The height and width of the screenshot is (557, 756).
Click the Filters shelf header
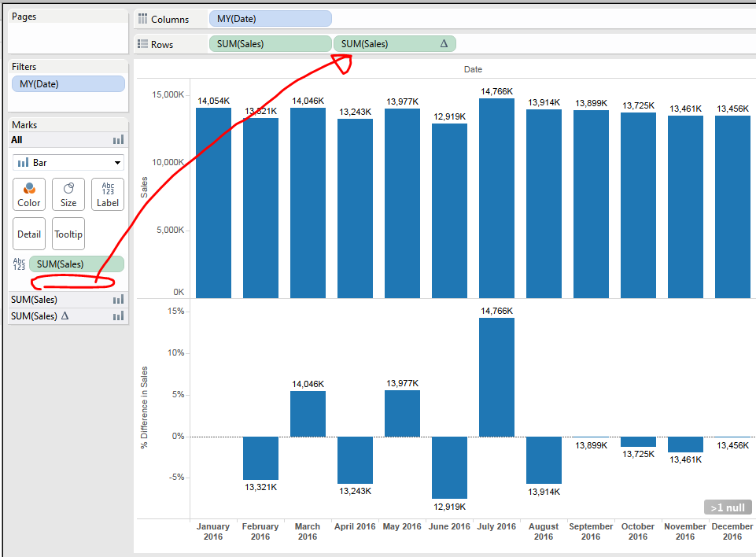(24, 67)
